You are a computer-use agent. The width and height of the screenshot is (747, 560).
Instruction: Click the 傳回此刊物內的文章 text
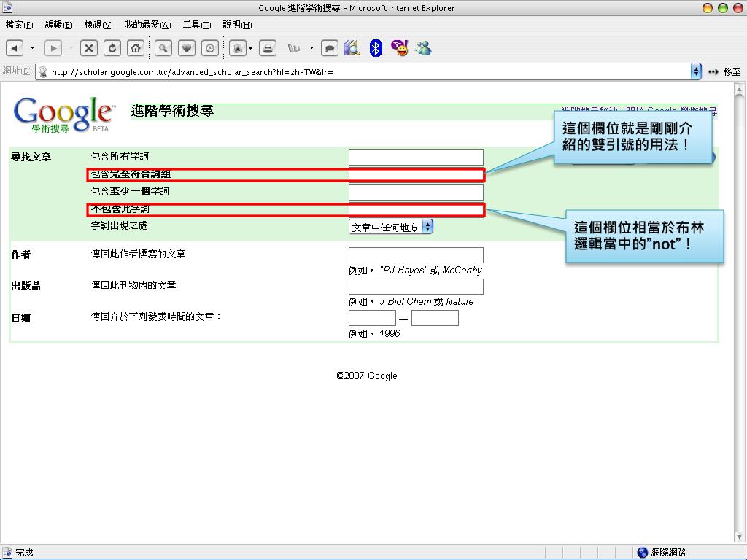click(x=133, y=285)
